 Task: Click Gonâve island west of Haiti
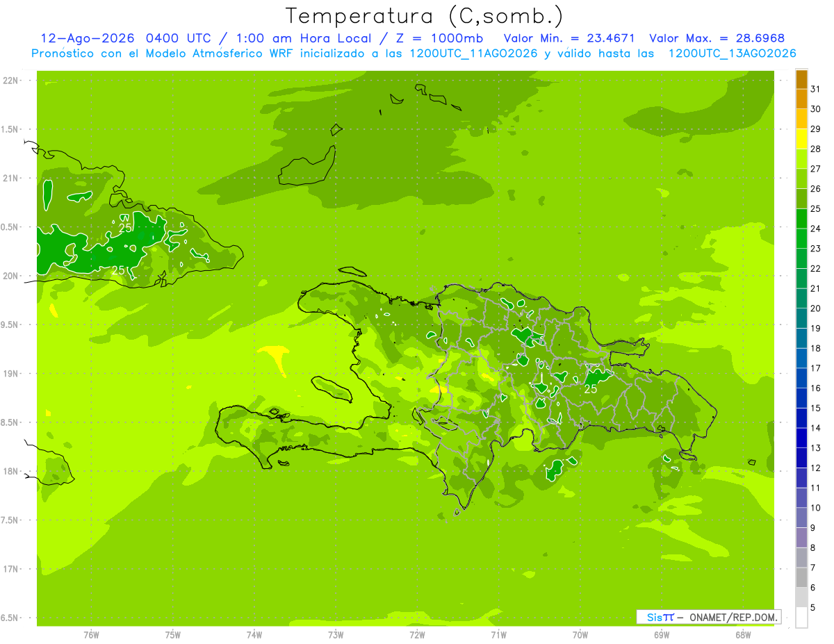[331, 388]
